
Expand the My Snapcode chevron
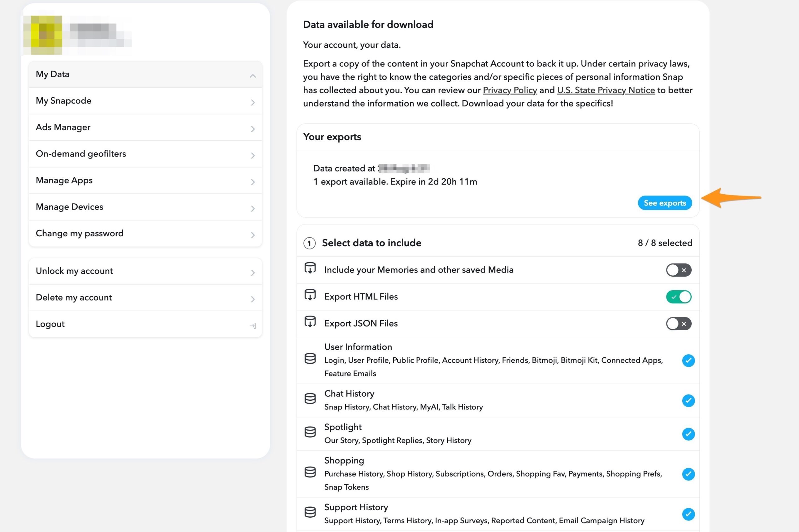[252, 102]
